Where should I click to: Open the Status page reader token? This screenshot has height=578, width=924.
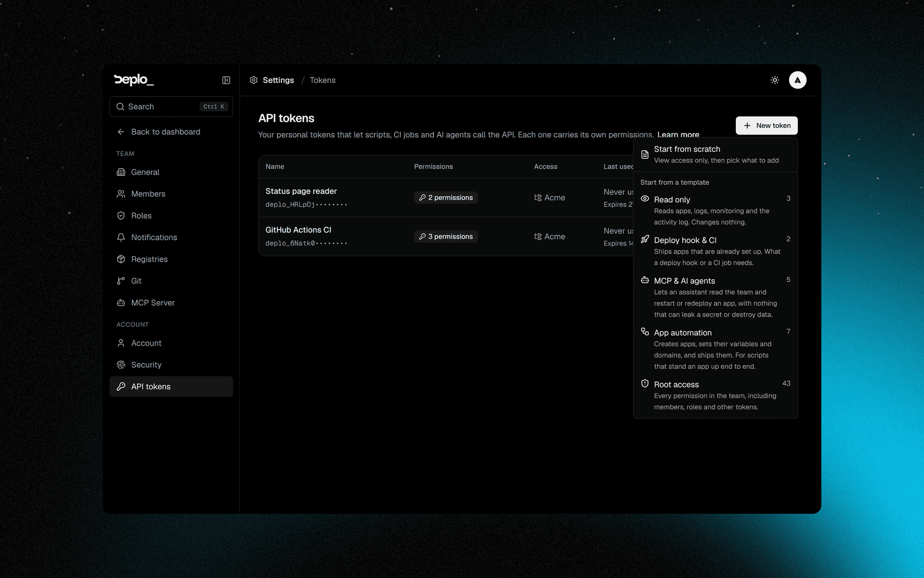pyautogui.click(x=301, y=191)
